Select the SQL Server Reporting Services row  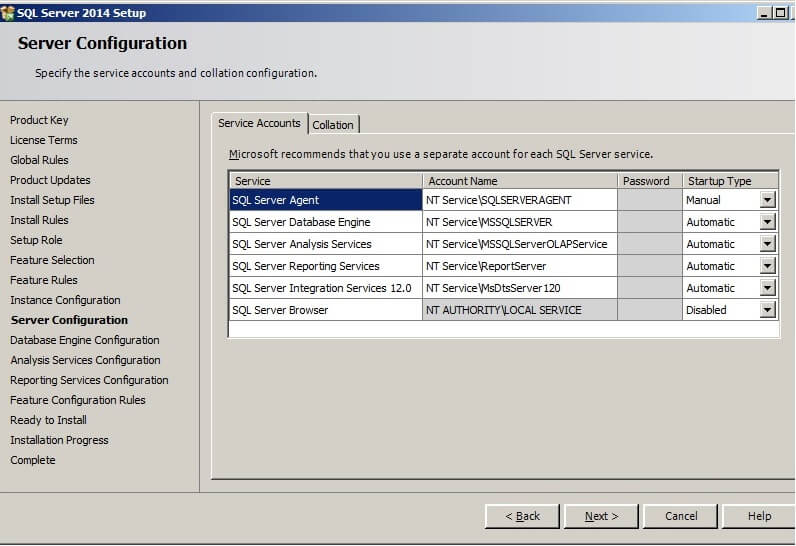point(325,266)
